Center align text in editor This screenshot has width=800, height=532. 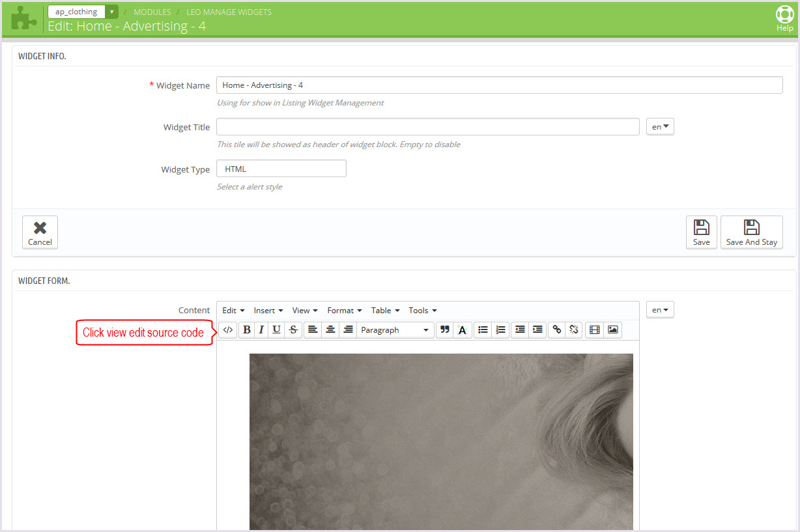point(330,330)
